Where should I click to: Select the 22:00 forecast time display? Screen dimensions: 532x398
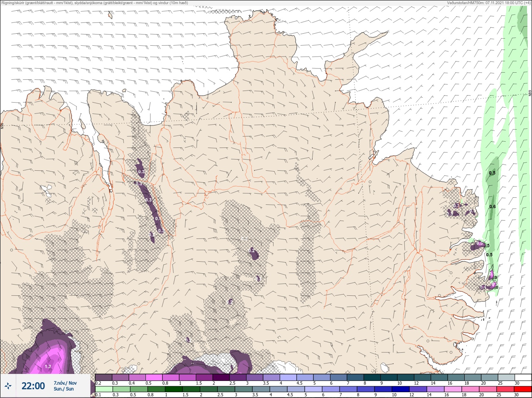tap(33, 386)
